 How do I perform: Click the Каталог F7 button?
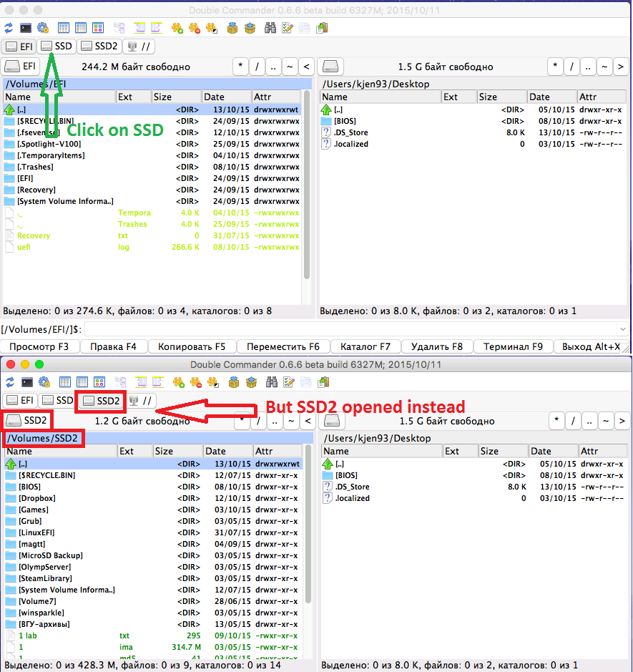365,346
